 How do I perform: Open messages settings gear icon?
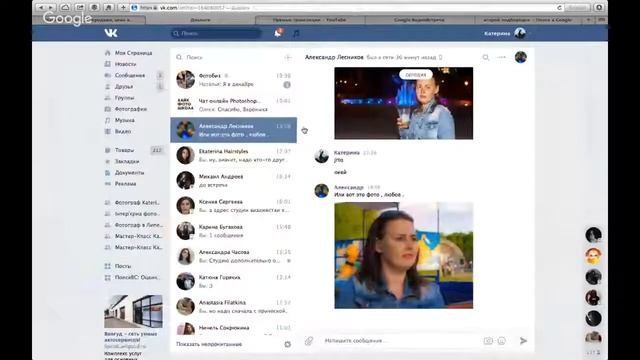click(x=287, y=344)
